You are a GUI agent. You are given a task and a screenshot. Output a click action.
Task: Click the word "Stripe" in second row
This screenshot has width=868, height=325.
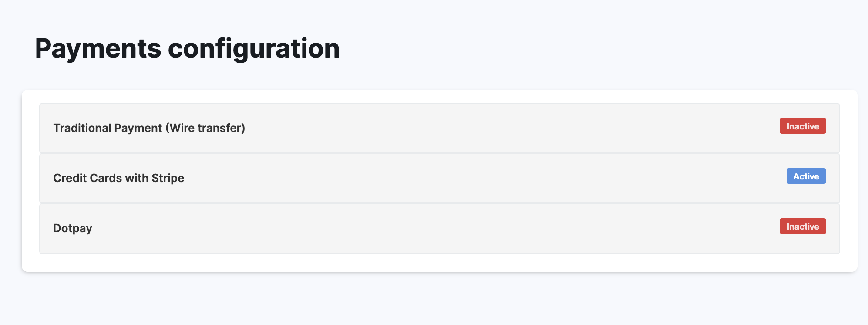168,178
